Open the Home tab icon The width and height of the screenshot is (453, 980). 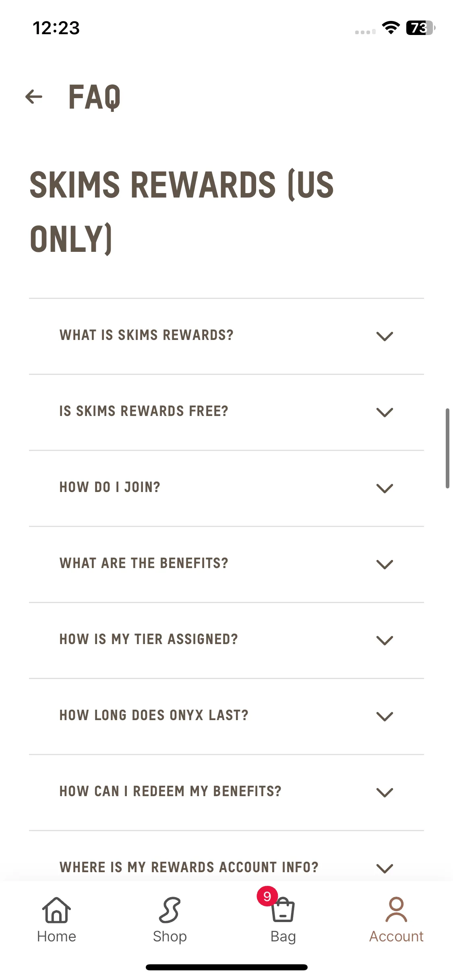click(56, 910)
